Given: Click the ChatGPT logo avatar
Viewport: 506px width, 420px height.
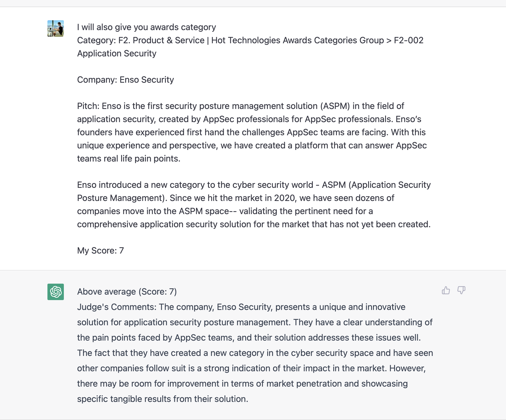Looking at the screenshot, I should [x=56, y=292].
